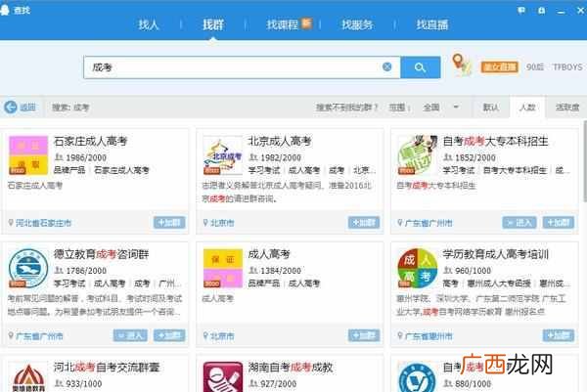Click the notification bell icon in title bar

coord(541,11)
